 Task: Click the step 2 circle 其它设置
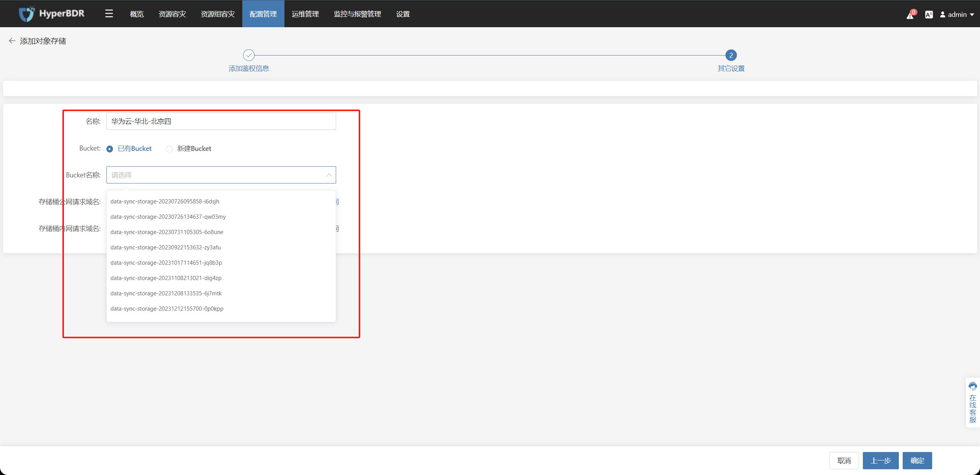coord(731,55)
